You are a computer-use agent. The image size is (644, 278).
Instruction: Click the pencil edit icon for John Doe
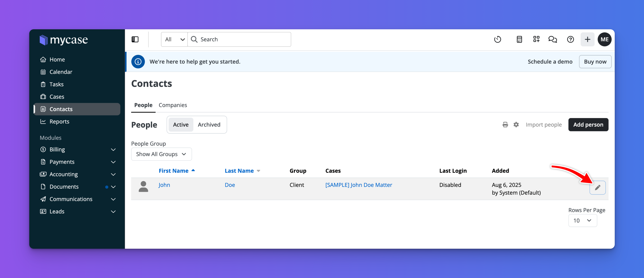(597, 187)
